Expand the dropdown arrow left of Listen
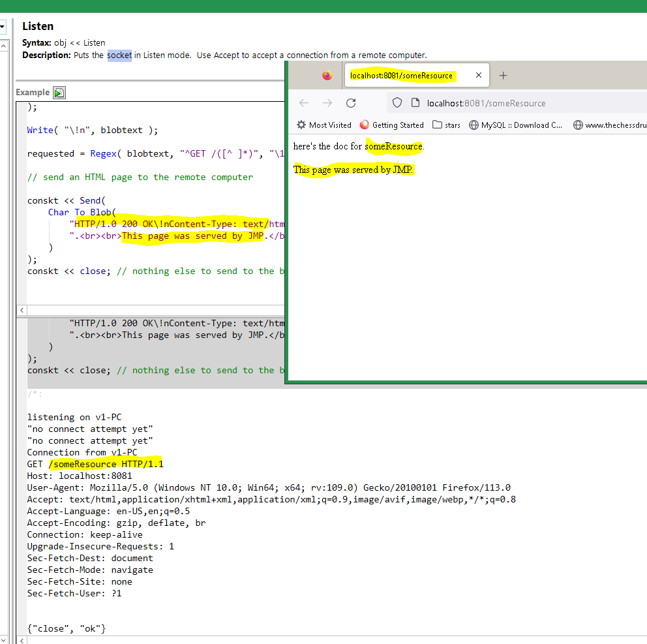The image size is (647, 644). [x=3, y=27]
